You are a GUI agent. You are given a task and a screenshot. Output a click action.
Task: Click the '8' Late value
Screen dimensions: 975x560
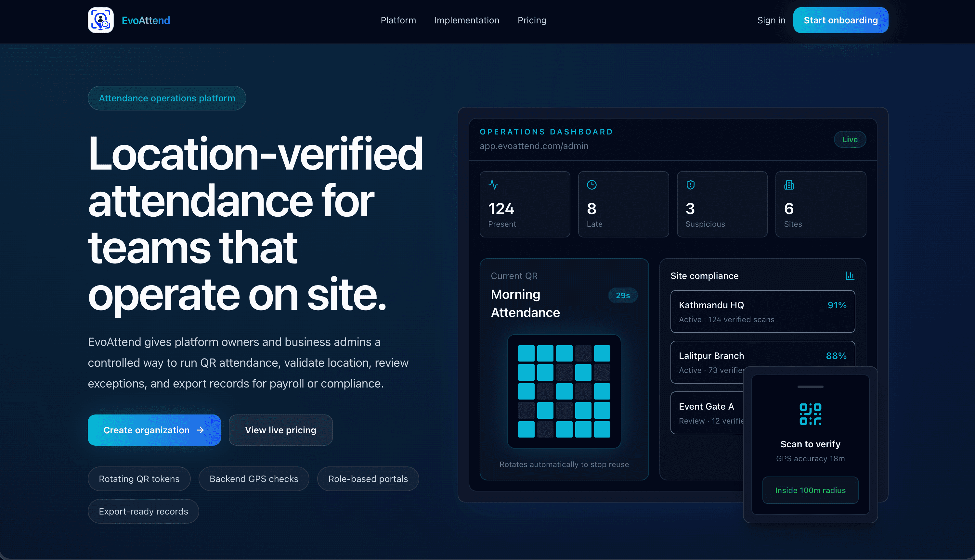592,209
